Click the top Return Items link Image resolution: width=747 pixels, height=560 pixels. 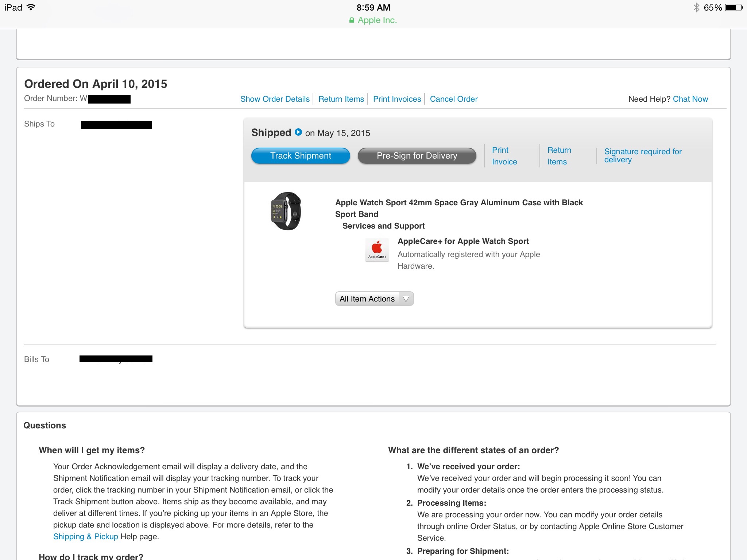pos(341,99)
